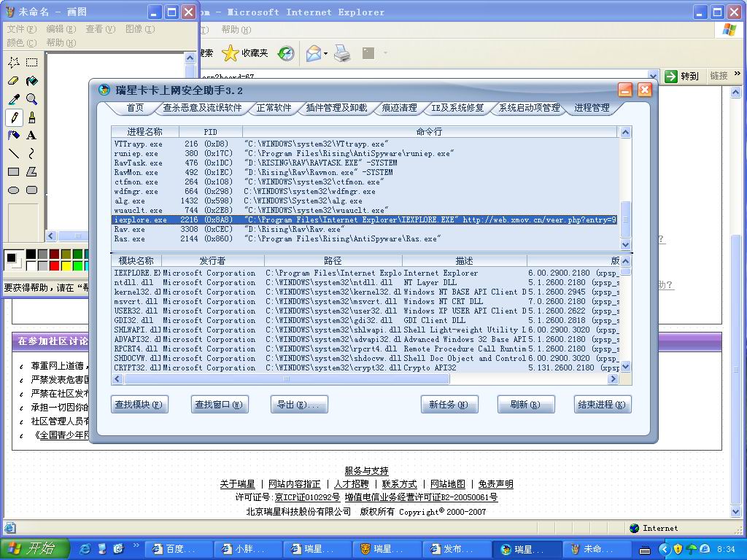Open the 插件管理及卸载 tab
This screenshot has height=560, width=747.
tap(336, 108)
